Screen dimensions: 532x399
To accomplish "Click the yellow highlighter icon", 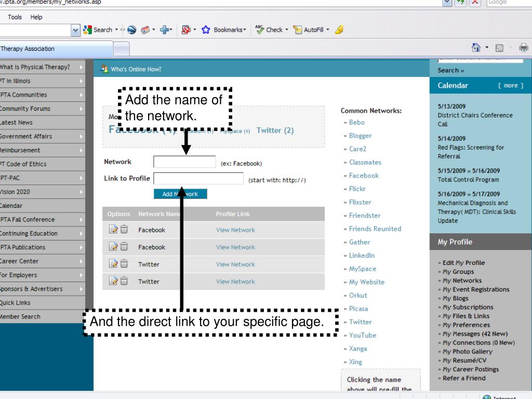I will coord(339,30).
